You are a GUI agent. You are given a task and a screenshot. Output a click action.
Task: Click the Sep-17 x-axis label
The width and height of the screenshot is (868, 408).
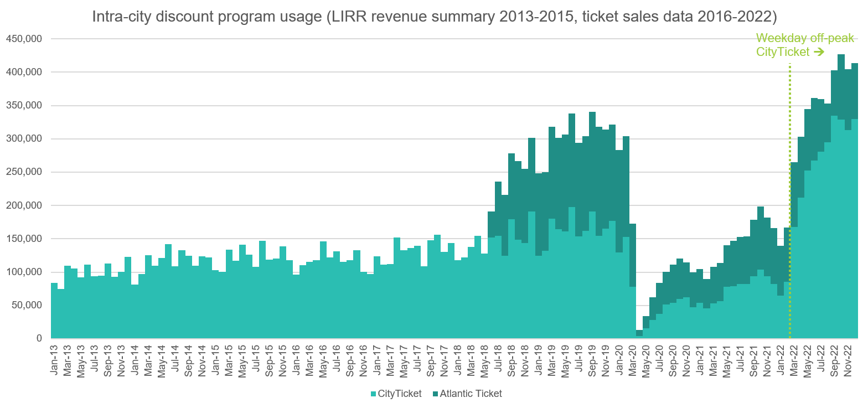[431, 360]
